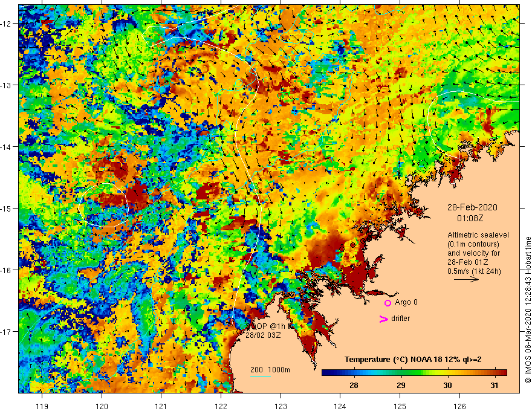The width and height of the screenshot is (532, 411).
Task: Click the longitude label 121
Action: (161, 407)
